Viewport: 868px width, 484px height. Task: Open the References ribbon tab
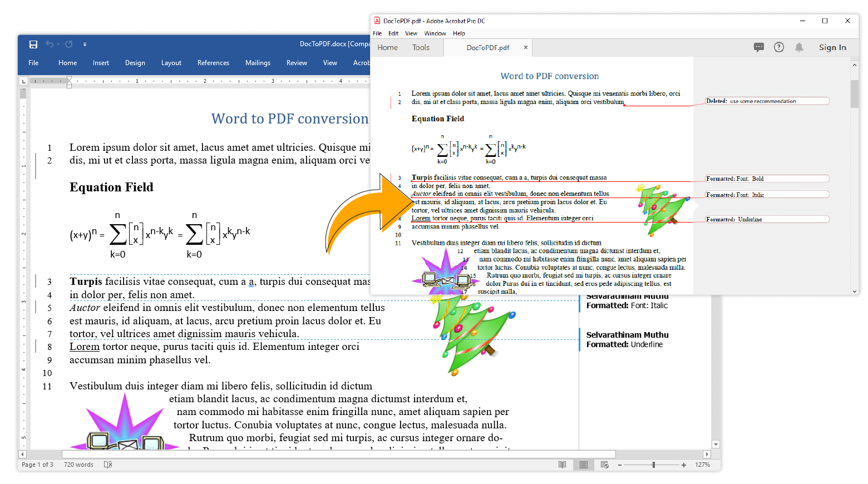213,63
